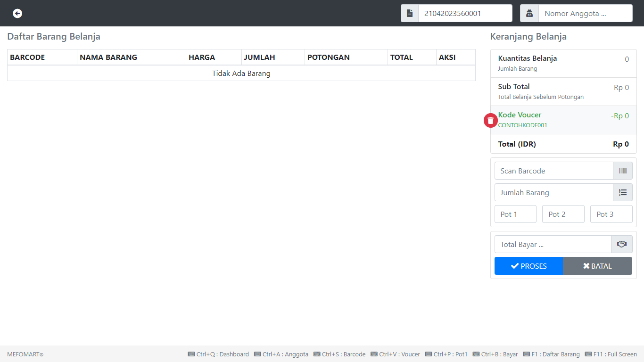Viewport: 644px width, 362px height.
Task: Focus the transaction number field 21042023560001
Action: [465, 13]
